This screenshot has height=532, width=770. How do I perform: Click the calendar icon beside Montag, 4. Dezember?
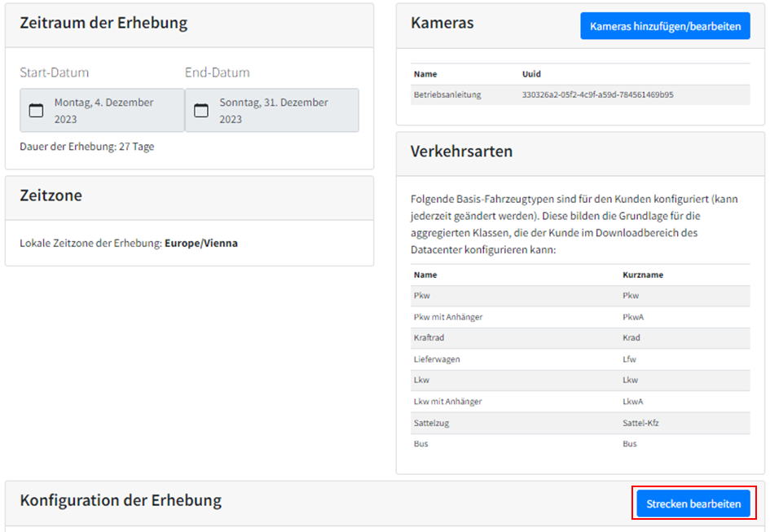[x=37, y=111]
